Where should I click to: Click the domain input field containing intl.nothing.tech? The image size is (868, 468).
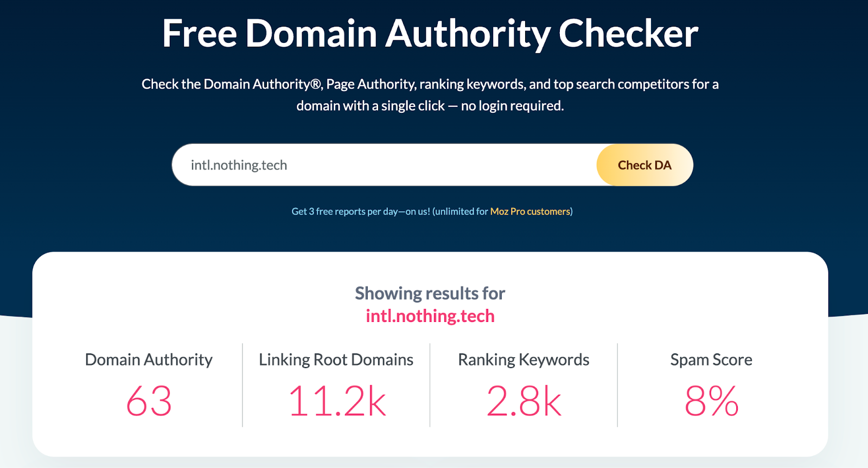click(x=380, y=165)
